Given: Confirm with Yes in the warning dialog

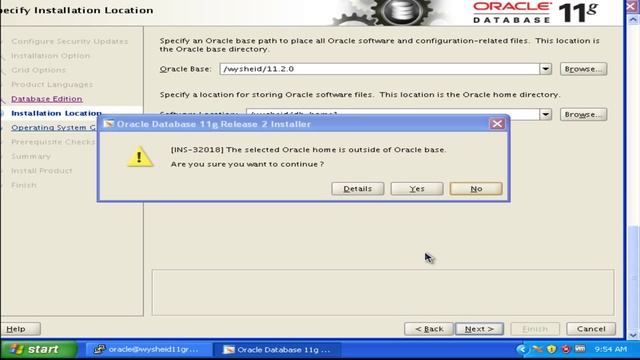Looking at the screenshot, I should point(417,189).
